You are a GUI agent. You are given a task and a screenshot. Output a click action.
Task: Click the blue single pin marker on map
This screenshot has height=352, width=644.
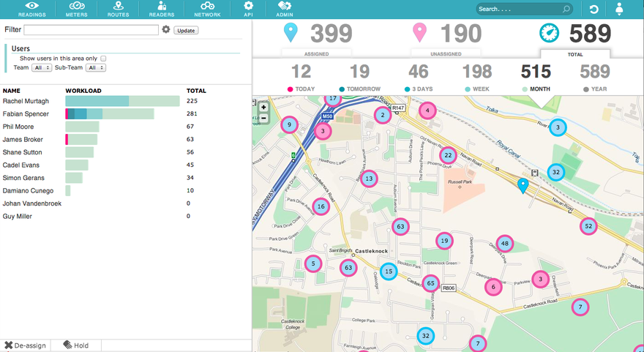point(523,186)
